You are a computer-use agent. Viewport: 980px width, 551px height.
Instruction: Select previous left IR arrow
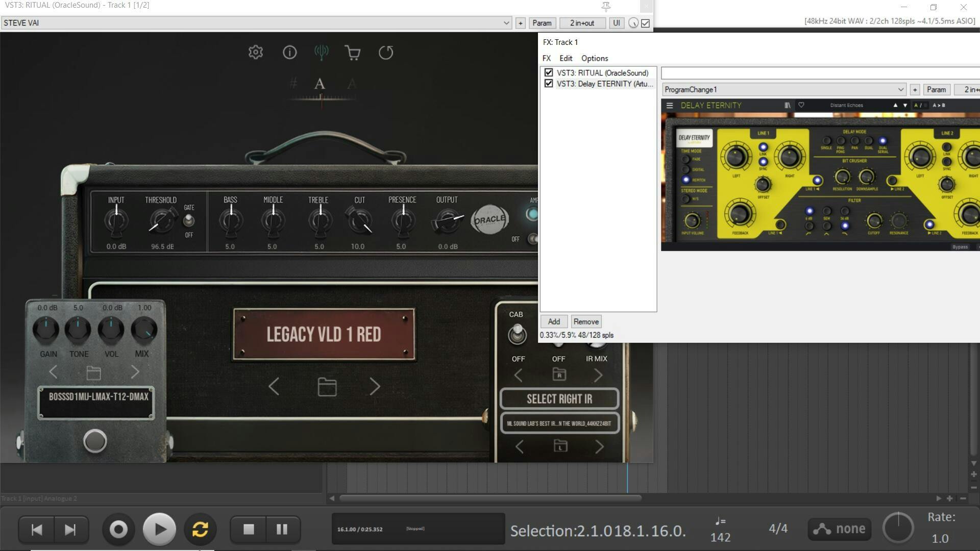coord(519,447)
